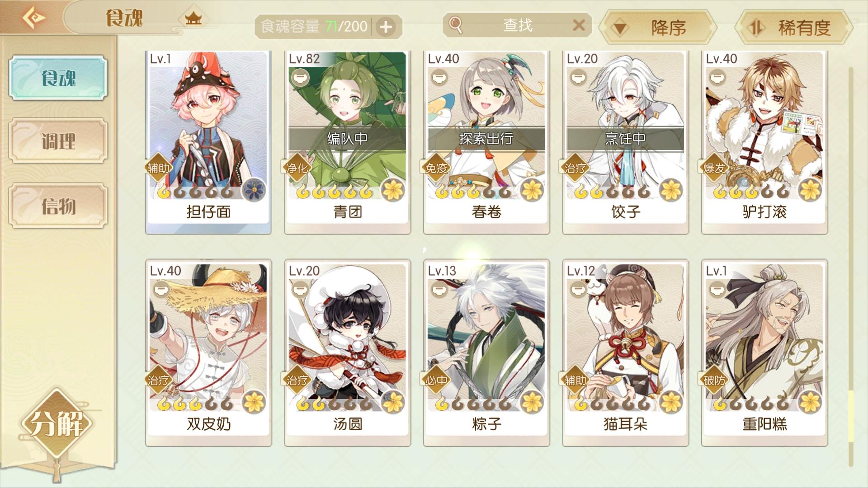Select the 食魂 side tab
The width and height of the screenshot is (868, 488).
[58, 78]
